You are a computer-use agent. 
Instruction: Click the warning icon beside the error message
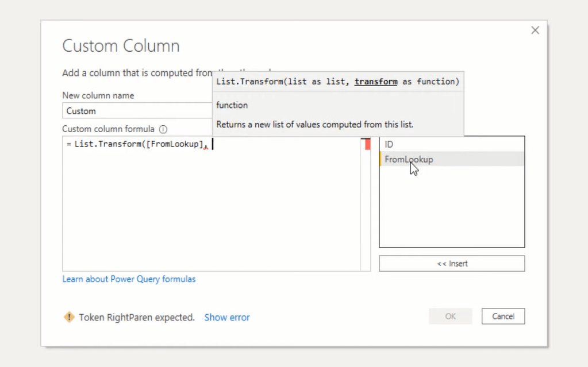69,317
